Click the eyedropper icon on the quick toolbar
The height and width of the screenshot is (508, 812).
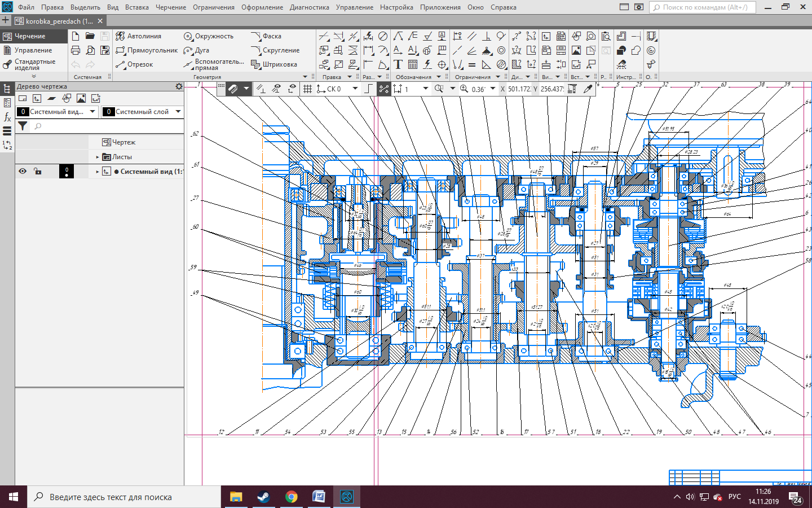(588, 89)
